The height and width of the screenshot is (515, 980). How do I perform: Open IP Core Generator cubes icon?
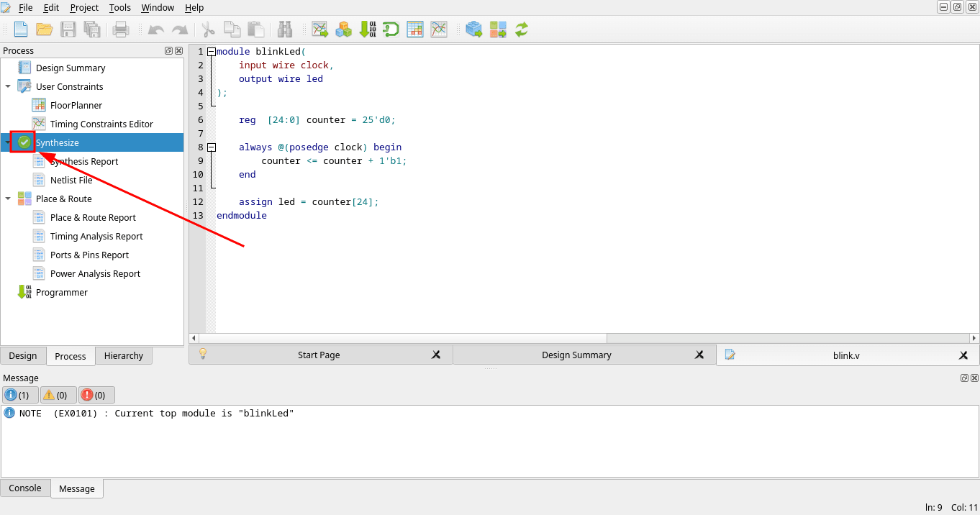[343, 29]
